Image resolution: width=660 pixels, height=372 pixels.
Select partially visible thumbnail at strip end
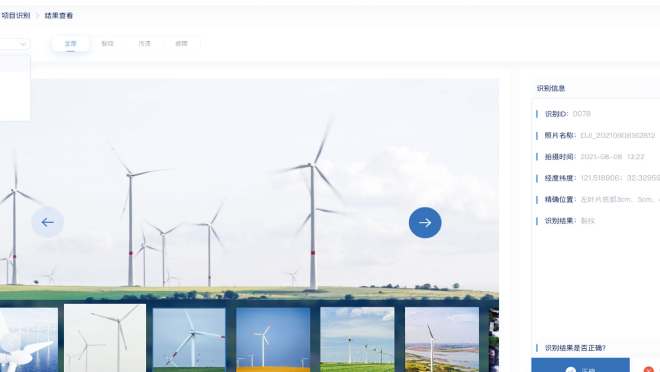click(x=494, y=340)
